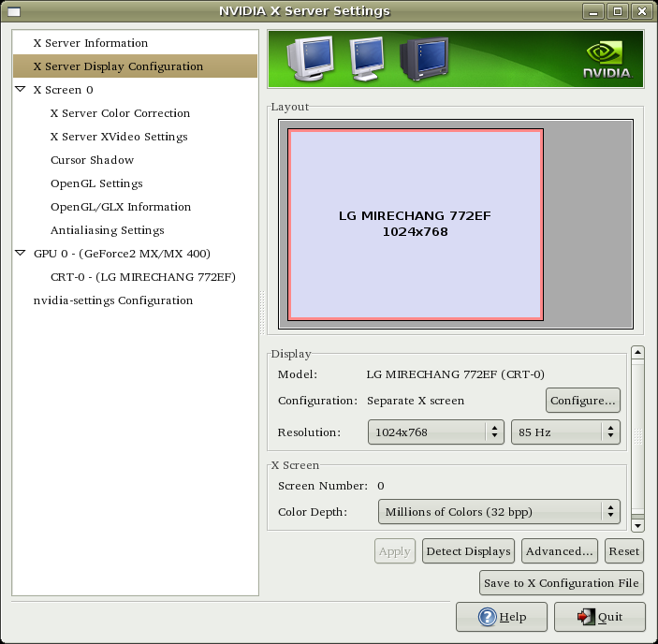The image size is (658, 644).
Task: Collapse the GPU 0 tree node
Action: pyautogui.click(x=21, y=253)
